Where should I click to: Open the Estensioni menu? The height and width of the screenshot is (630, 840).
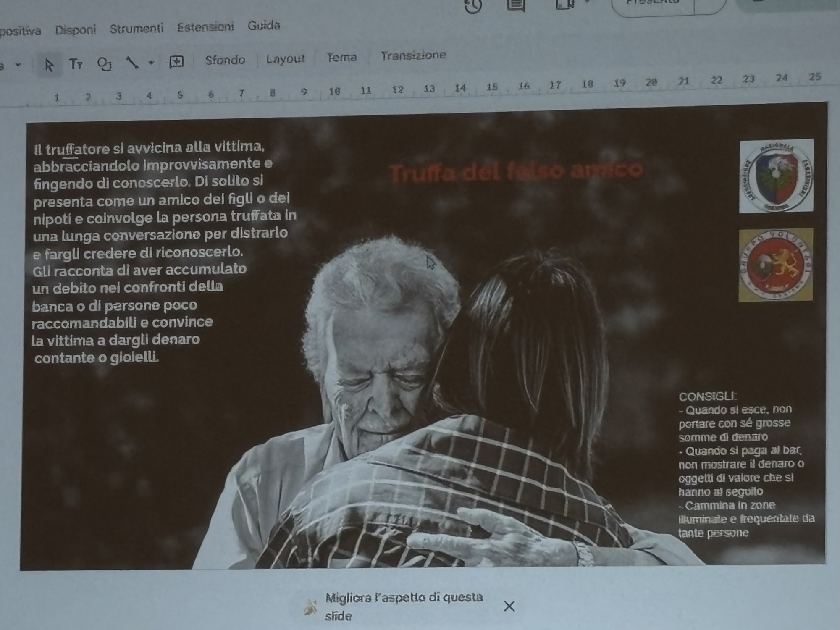click(205, 27)
